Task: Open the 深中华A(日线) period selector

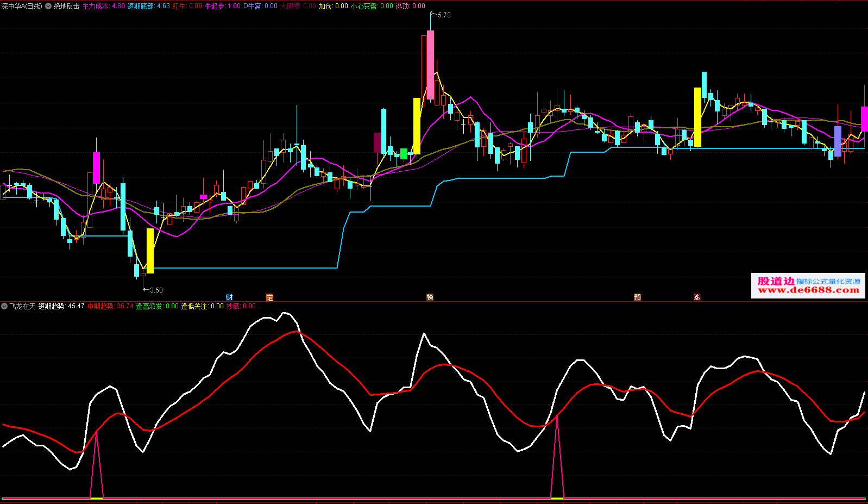Action: pos(22,6)
